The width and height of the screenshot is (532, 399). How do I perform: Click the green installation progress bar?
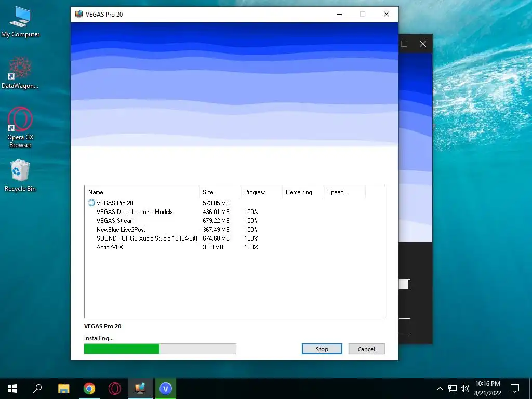[x=160, y=349]
